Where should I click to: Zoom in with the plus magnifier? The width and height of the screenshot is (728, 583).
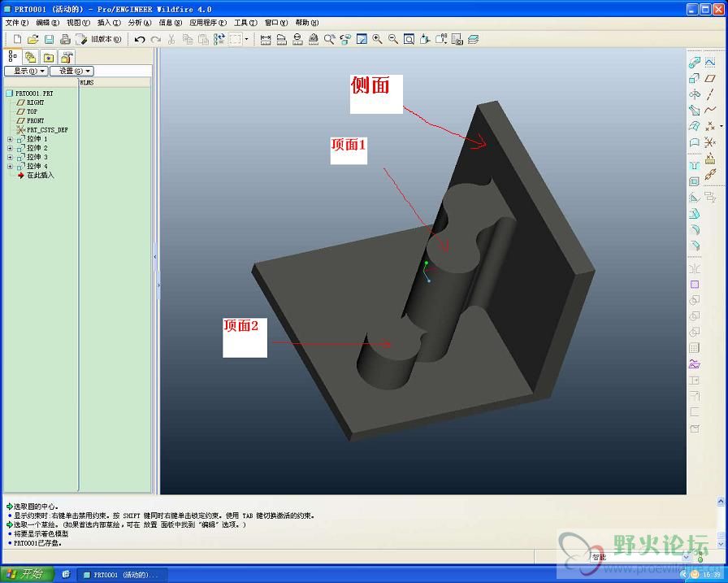pos(377,40)
